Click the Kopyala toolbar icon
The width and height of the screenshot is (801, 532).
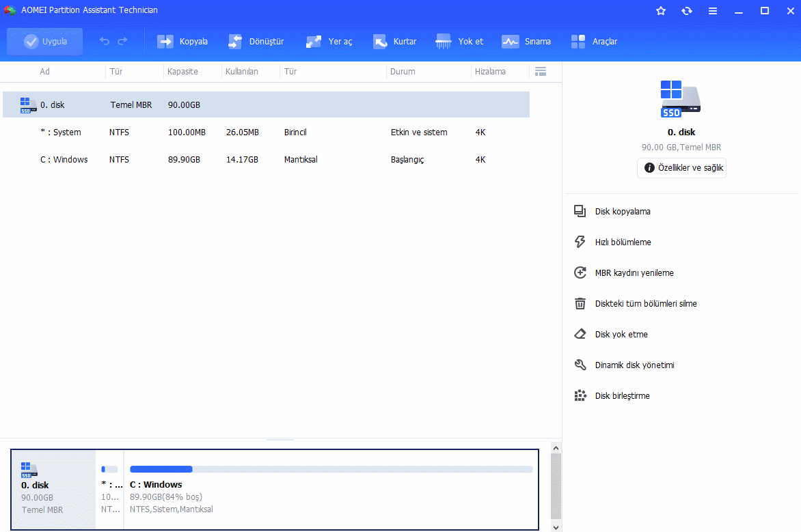[166, 42]
